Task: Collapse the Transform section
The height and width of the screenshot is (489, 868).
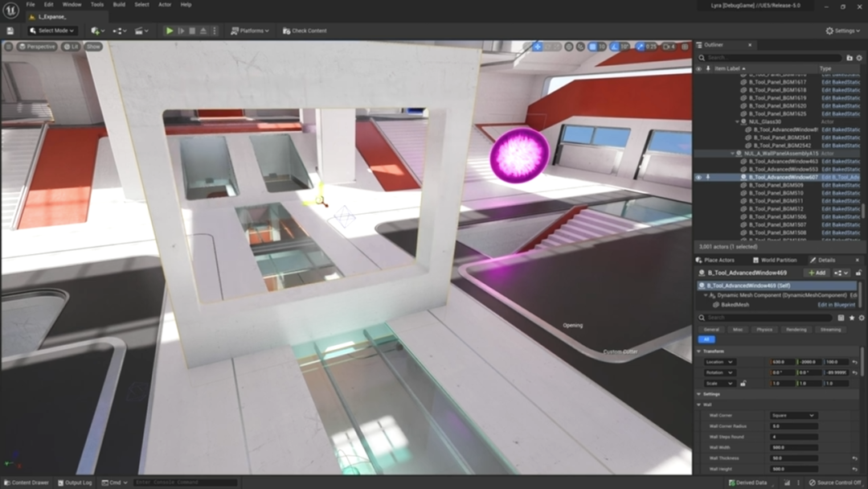Action: (x=699, y=351)
